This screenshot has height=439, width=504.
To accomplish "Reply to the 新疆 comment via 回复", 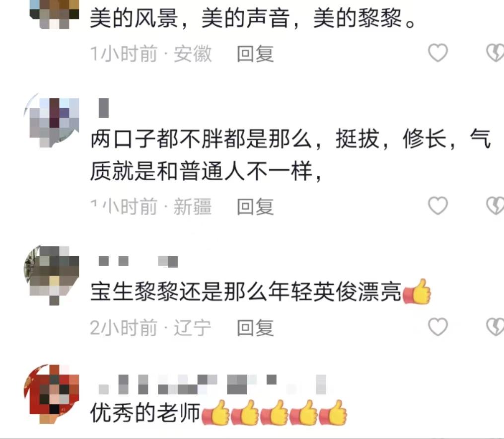I will [x=255, y=206].
